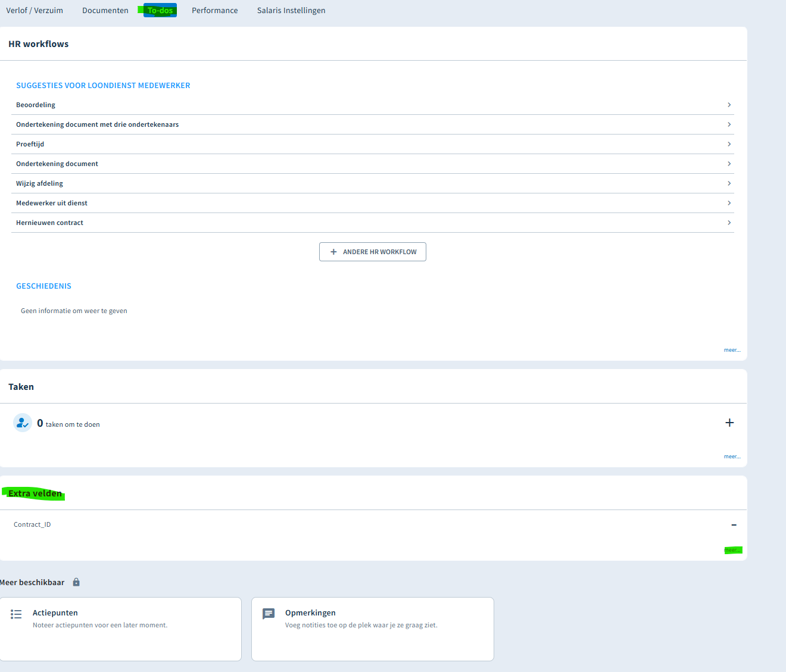Expand the Hernieuwen contract chevron
786x672 pixels.
pyautogui.click(x=729, y=223)
